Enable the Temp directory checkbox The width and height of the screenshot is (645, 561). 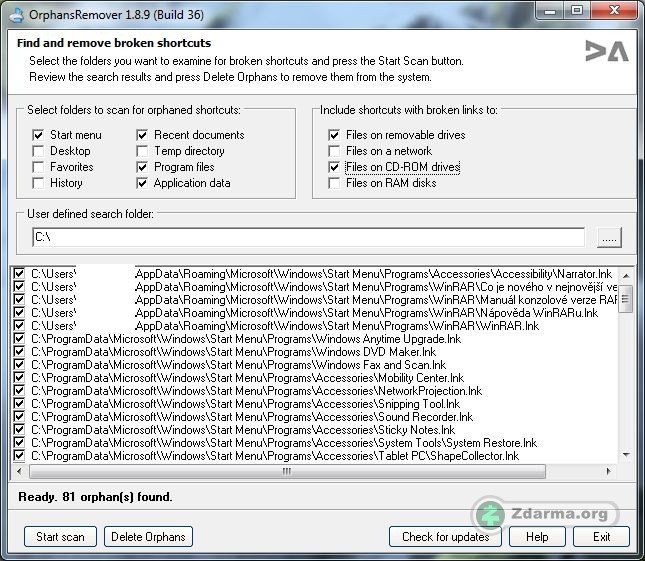[142, 151]
